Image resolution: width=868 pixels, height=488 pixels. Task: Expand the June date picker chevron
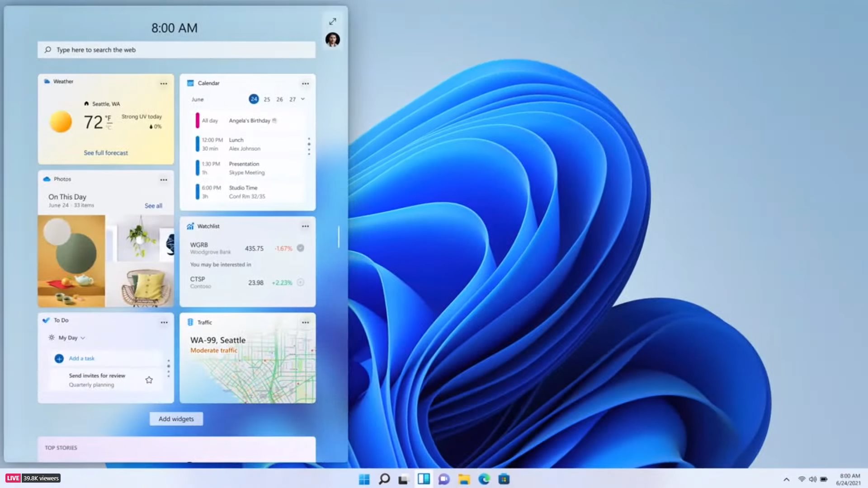point(302,99)
